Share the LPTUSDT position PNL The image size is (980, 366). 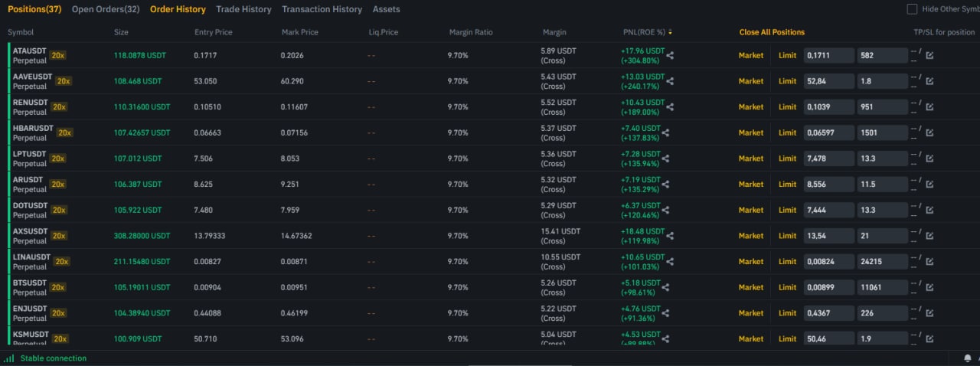tap(665, 158)
